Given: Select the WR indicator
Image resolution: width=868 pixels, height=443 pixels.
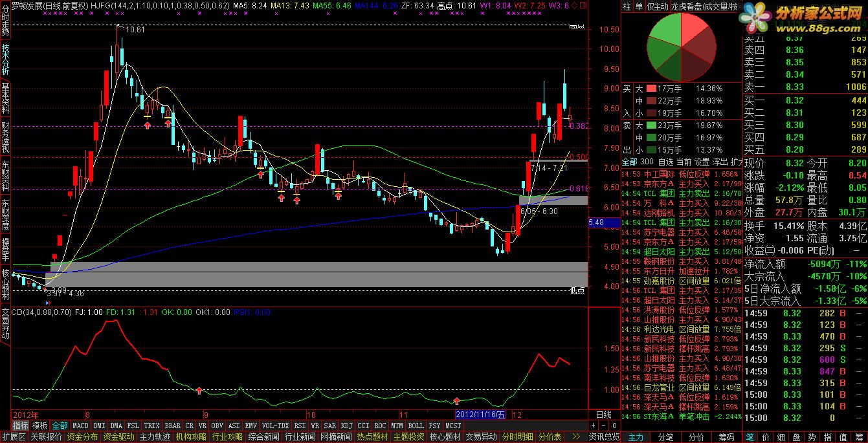Looking at the screenshot, I should (x=315, y=426).
